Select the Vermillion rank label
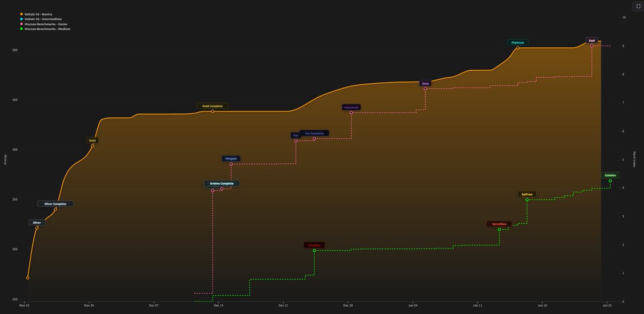 (499, 224)
